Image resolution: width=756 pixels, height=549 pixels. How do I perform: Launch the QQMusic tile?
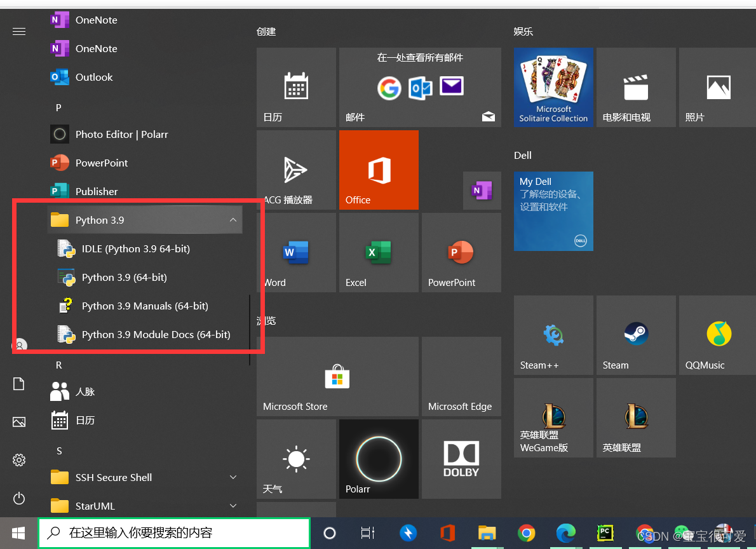pyautogui.click(x=717, y=335)
